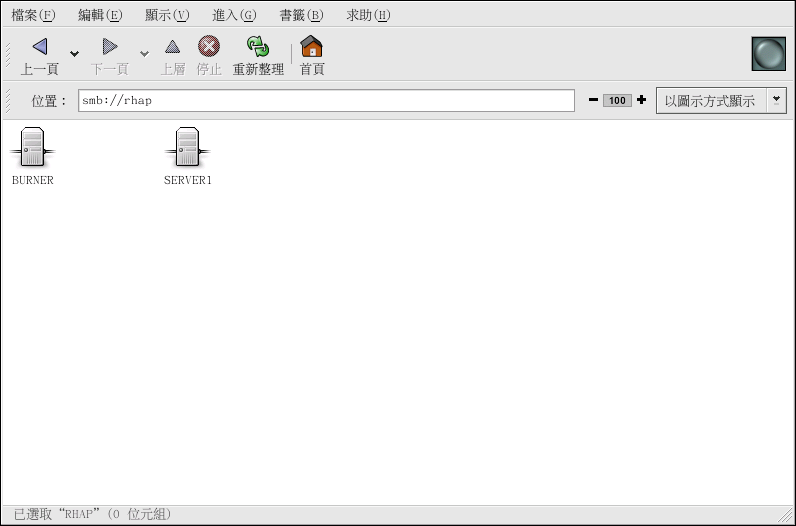Go to the Home (首頁) folder
The height and width of the screenshot is (526, 796).
pos(312,47)
